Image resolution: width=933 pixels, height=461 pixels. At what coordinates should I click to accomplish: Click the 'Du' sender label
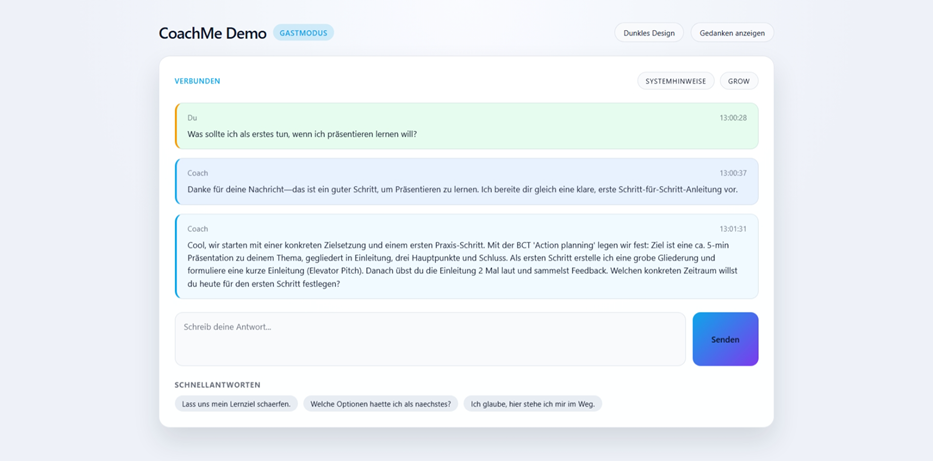(192, 118)
